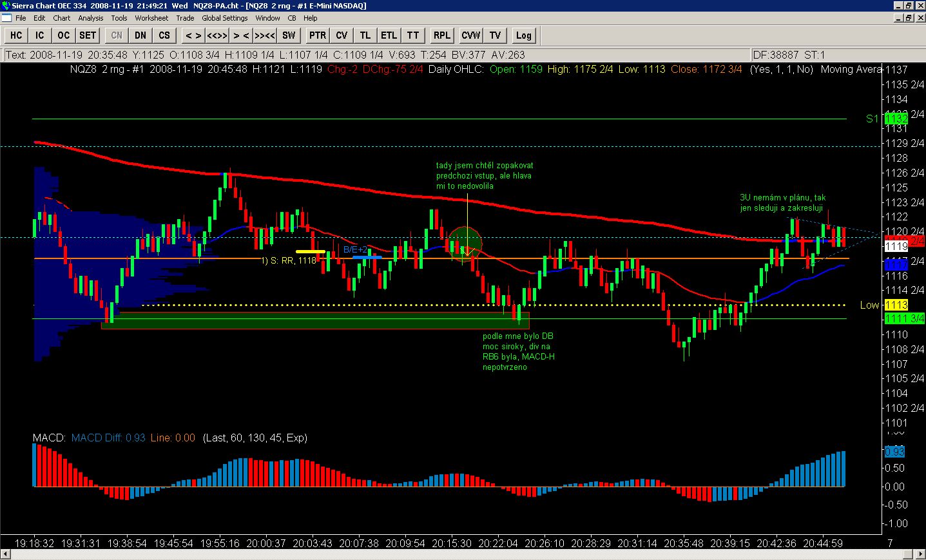Image resolution: width=926 pixels, height=560 pixels.
Task: Click the CS toolbar button
Action: 164,35
